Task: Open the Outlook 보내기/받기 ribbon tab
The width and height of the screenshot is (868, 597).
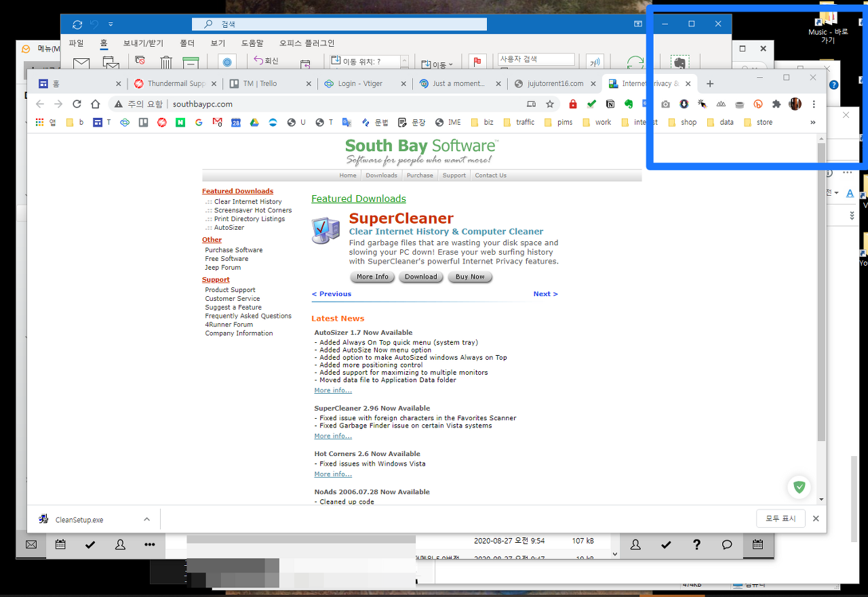Action: (x=143, y=43)
